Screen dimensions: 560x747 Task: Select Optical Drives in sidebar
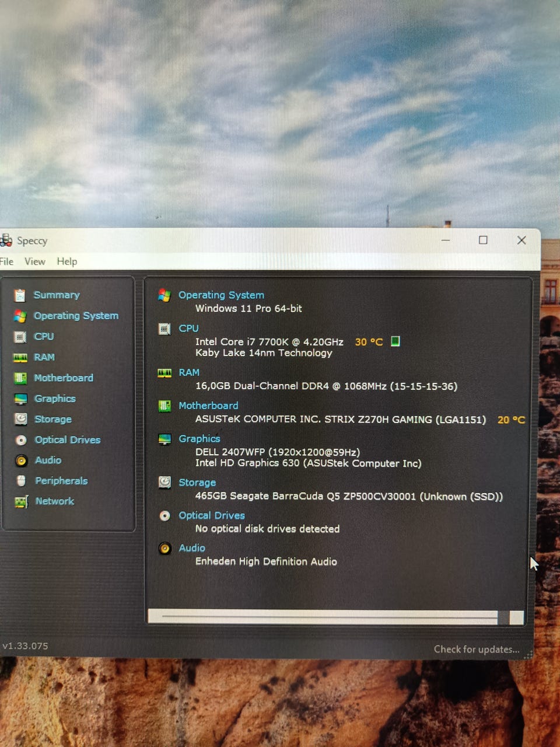(x=68, y=440)
